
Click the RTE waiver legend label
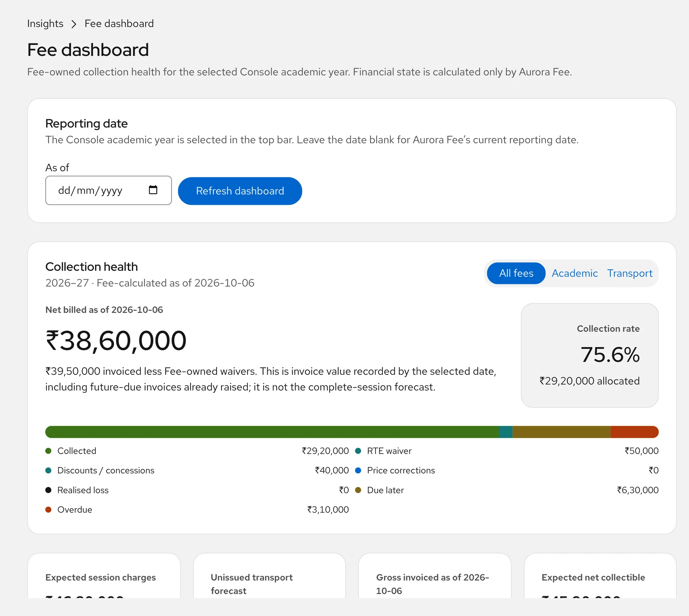click(389, 451)
